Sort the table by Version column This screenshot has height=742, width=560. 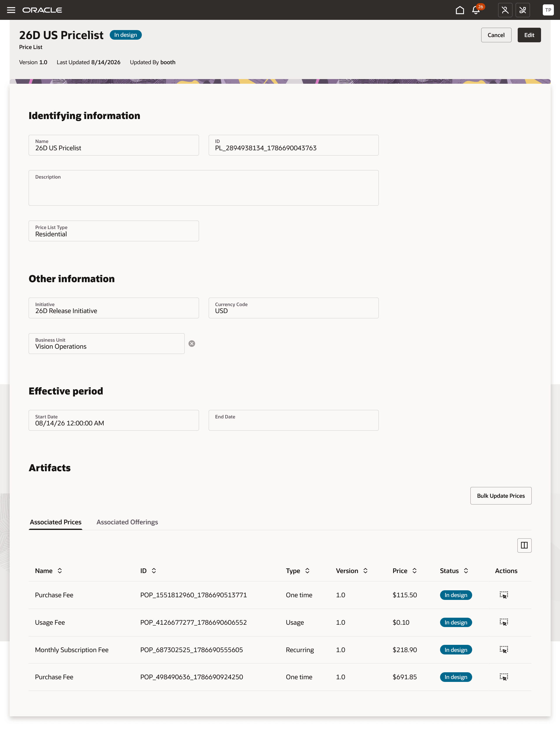click(365, 571)
